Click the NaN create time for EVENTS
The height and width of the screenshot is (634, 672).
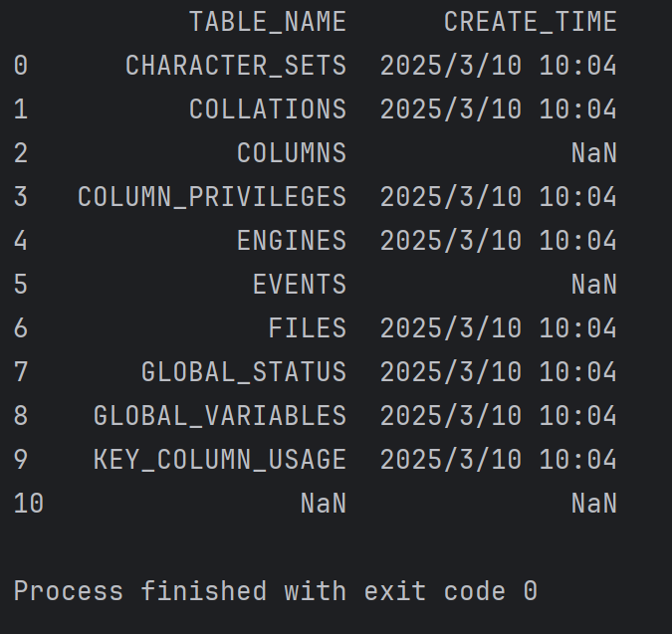click(593, 285)
